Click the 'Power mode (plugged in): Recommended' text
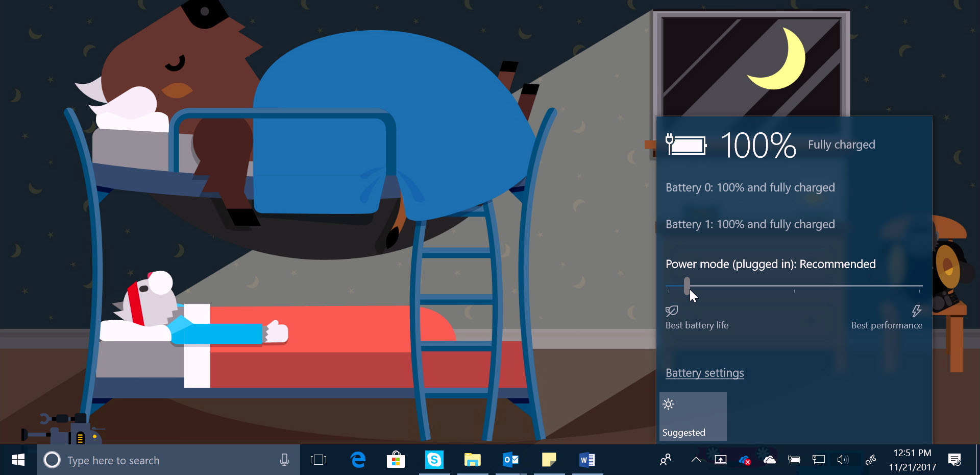980x475 pixels. [771, 264]
